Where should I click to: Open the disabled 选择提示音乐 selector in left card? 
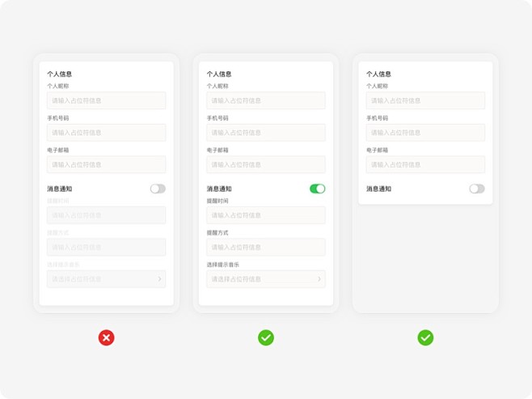106,279
